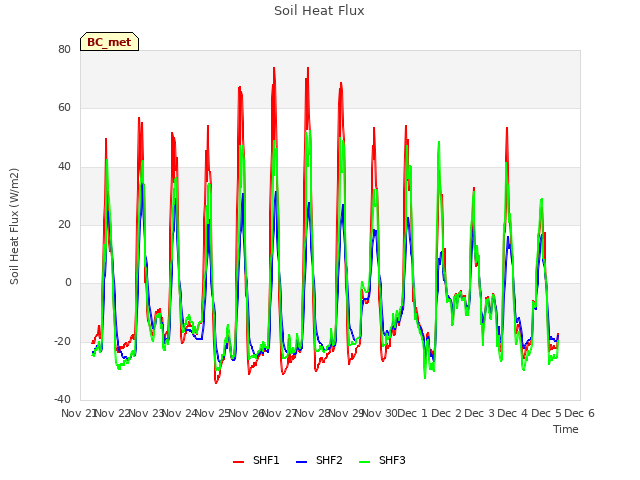Image resolution: width=640 pixels, height=480 pixels.
Task: Click the Dec 1 x-axis tick label
Action: pyautogui.click(x=412, y=413)
